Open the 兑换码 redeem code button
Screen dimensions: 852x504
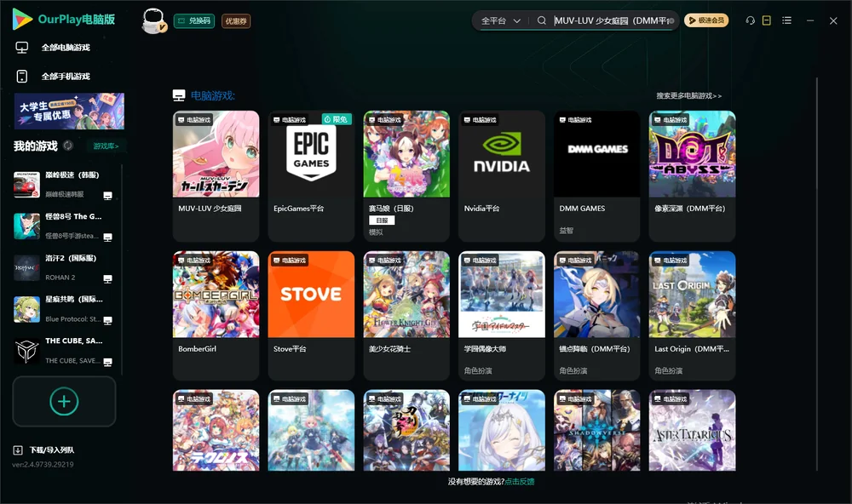(194, 21)
